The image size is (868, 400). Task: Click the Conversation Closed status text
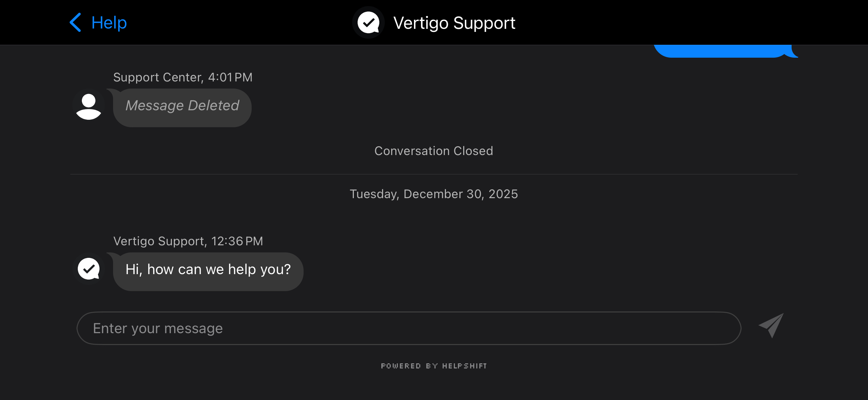[x=434, y=151]
